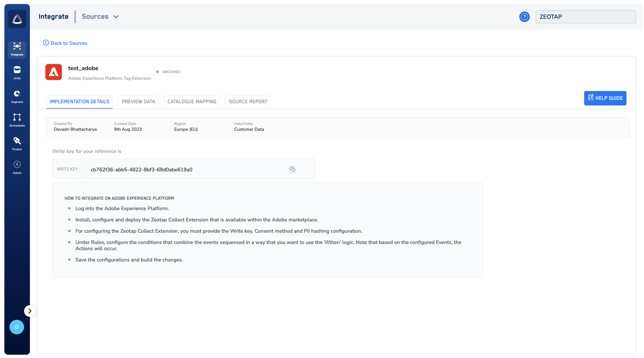Click the Help Guide button

605,98
